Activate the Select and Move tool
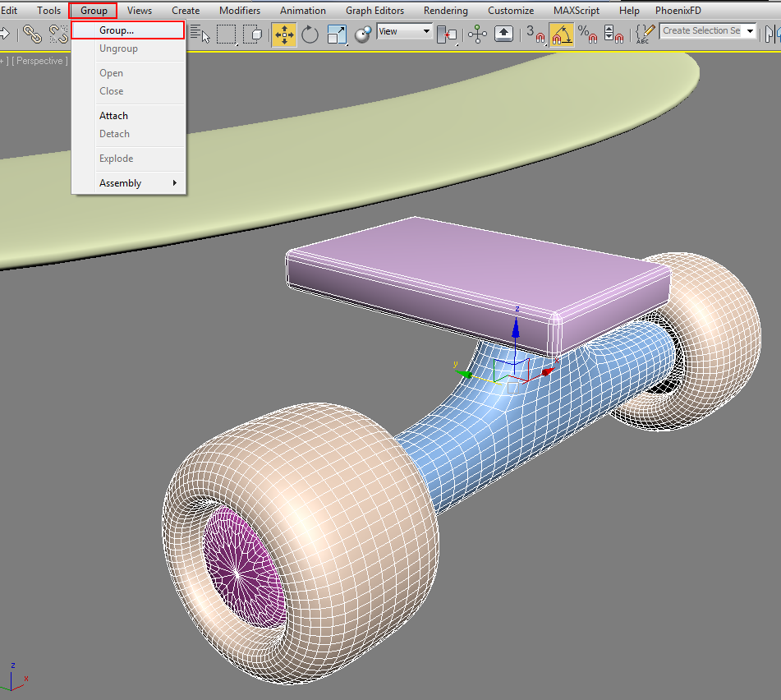The height and width of the screenshot is (700, 781). point(284,35)
